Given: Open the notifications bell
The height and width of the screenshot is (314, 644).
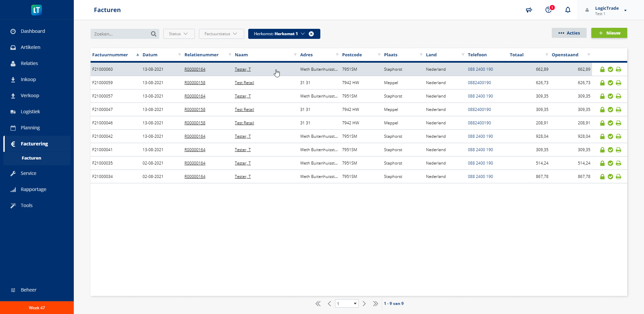Looking at the screenshot, I should [568, 10].
